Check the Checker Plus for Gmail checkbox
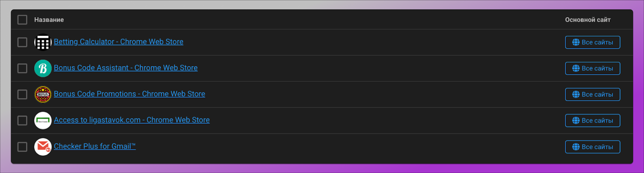This screenshot has width=644, height=173. tap(22, 147)
